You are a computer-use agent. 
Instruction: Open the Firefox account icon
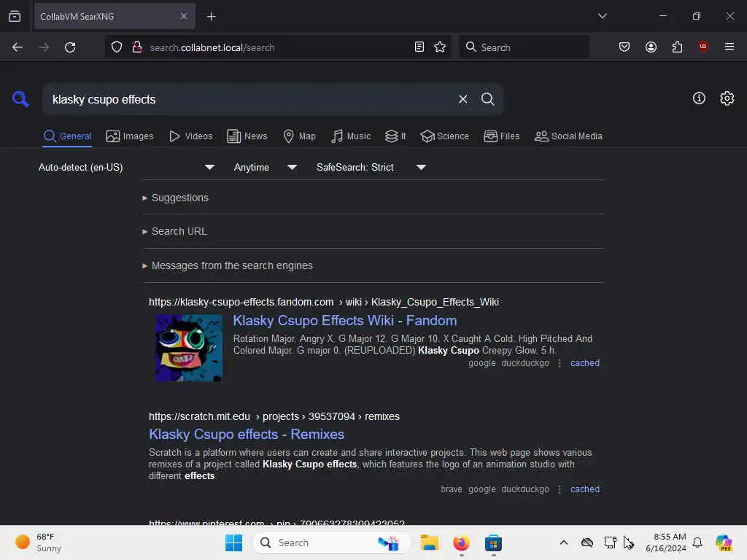click(x=651, y=47)
